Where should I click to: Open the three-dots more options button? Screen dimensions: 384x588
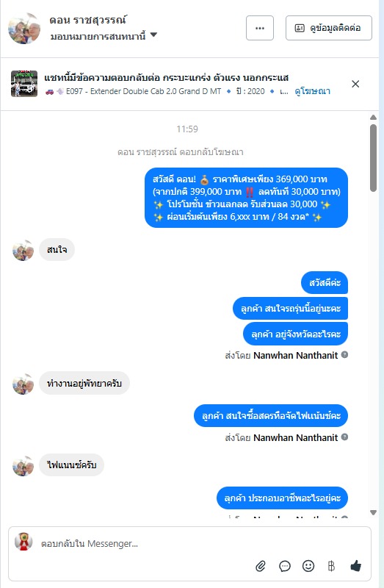click(x=260, y=28)
